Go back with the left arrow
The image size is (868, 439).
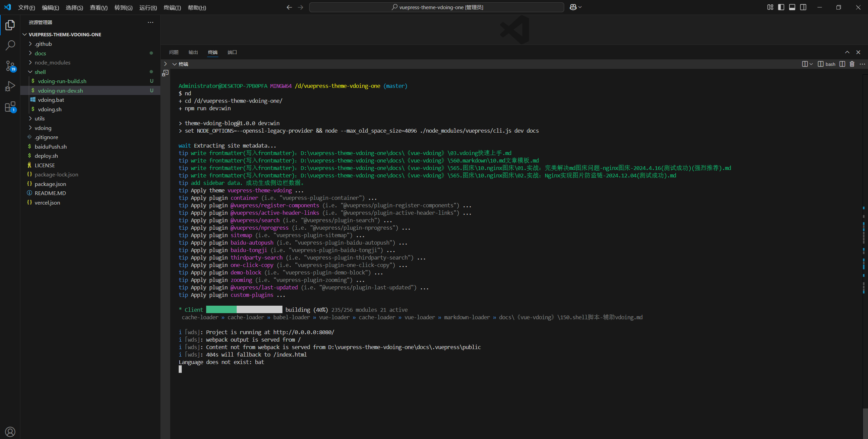point(289,7)
